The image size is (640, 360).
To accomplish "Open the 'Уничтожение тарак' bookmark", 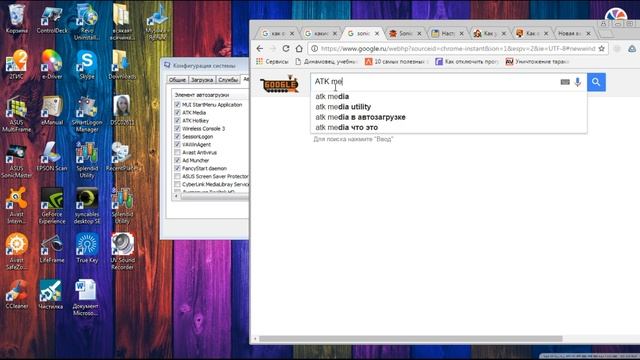I will pos(538,62).
